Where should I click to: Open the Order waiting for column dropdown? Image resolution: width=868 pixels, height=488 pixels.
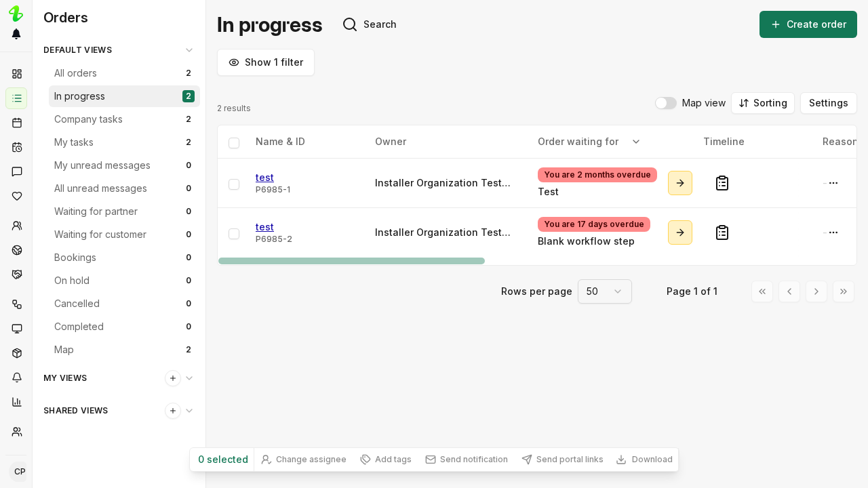click(636, 142)
